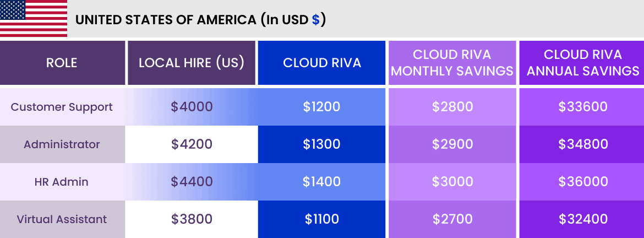Click the CLOUD RIVA column header
Image resolution: width=644 pixels, height=238 pixels.
pos(321,63)
